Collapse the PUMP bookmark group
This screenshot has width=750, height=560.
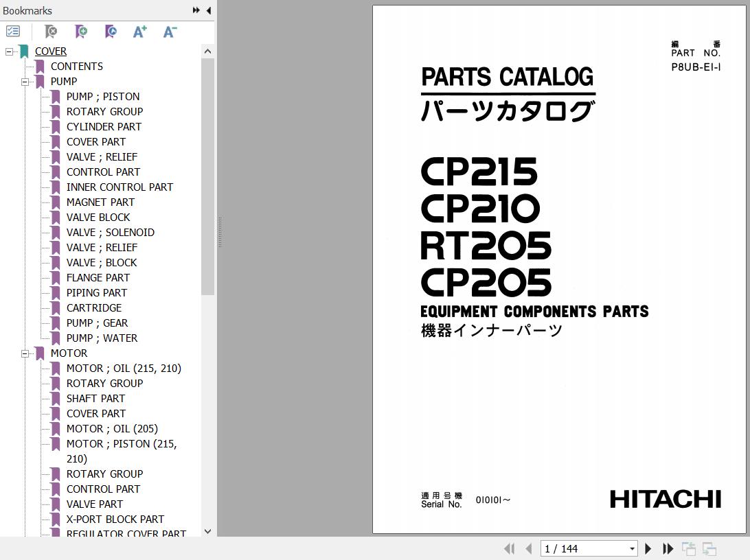pos(25,82)
